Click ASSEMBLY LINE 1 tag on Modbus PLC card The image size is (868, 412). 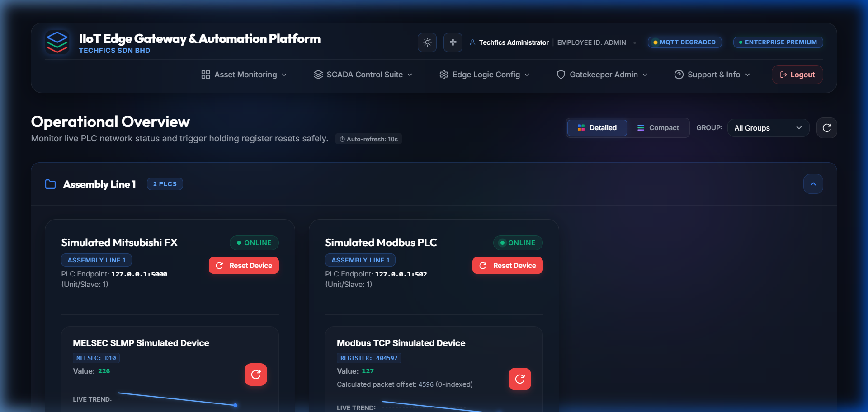click(x=360, y=260)
